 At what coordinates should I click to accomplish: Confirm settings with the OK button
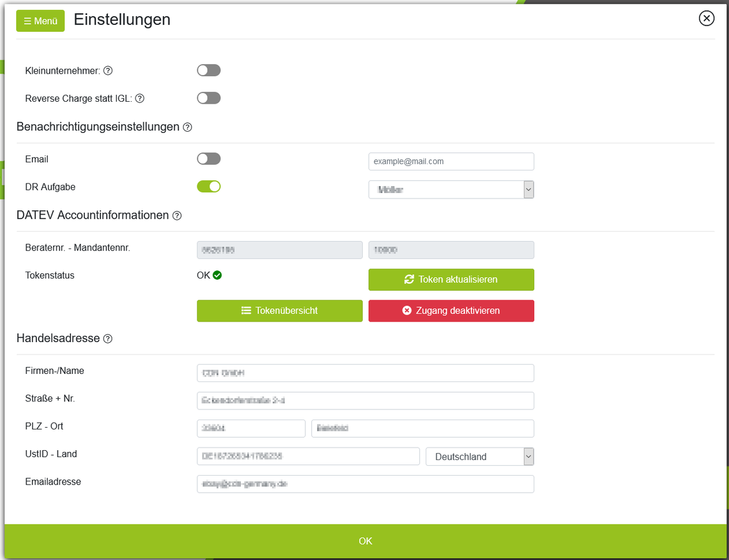364,541
